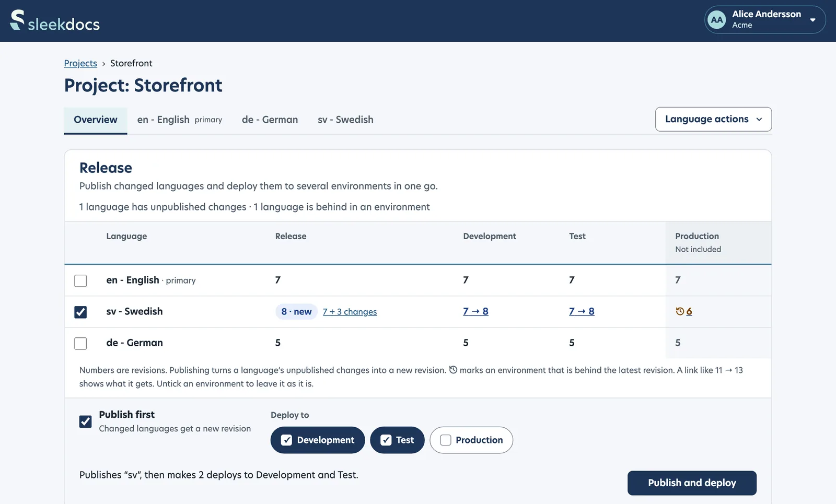
Task: Open the sv - Swedish tab
Action: coord(345,120)
